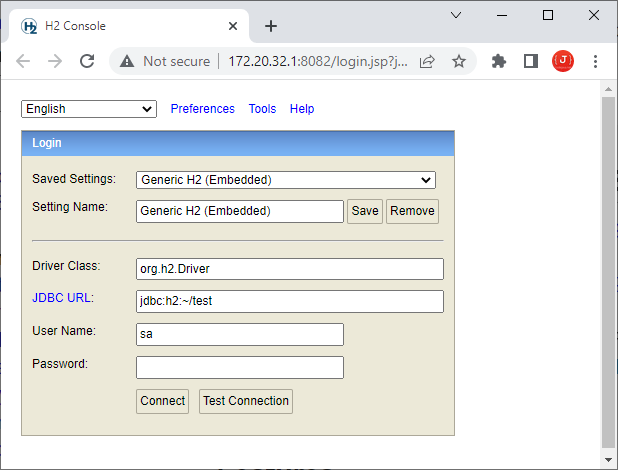
Task: Click the browser back arrow
Action: 23,61
